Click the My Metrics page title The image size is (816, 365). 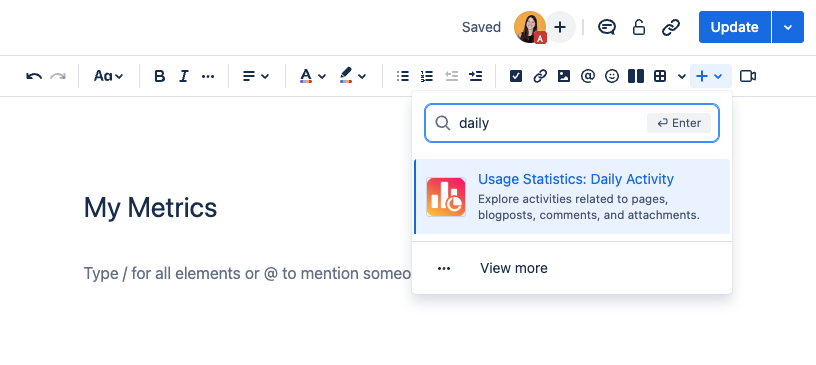(150, 207)
